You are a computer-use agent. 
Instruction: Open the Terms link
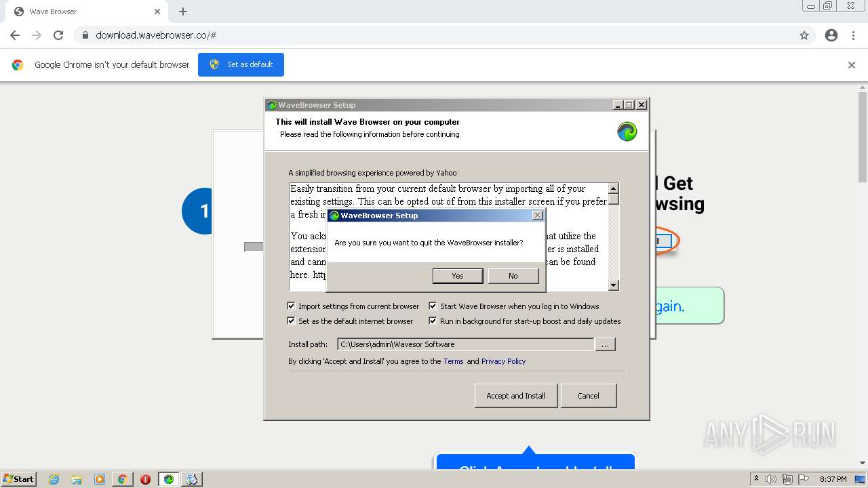[x=454, y=361]
